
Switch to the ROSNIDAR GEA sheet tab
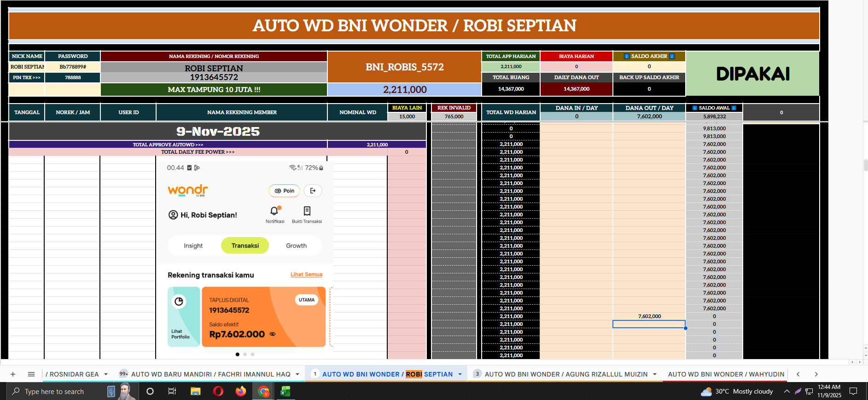pos(72,374)
